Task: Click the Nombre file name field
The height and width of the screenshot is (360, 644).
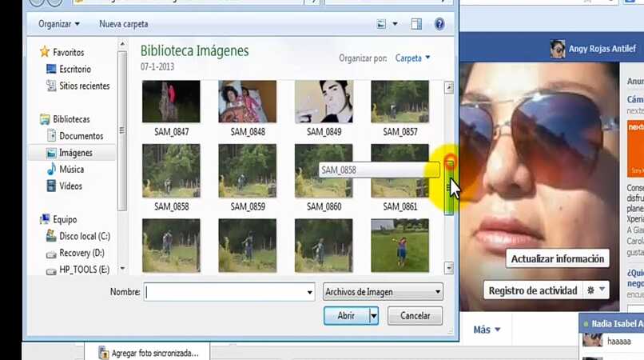Action: 229,293
